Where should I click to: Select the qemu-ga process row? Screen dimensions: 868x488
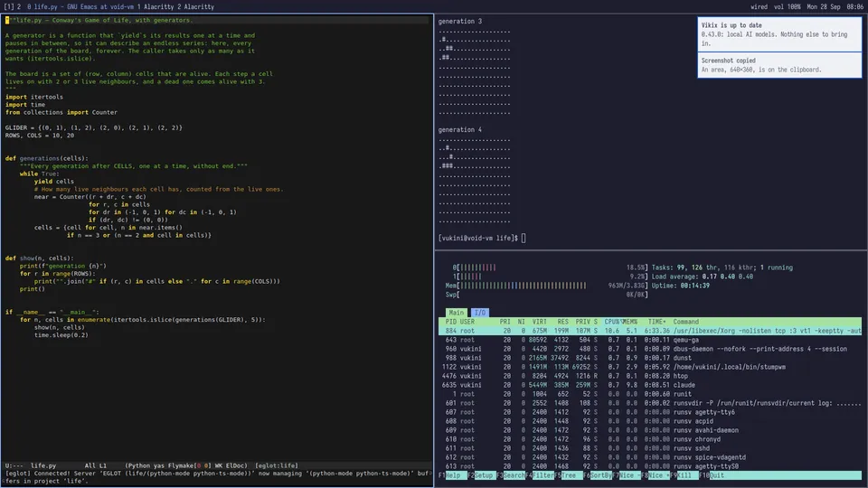[650, 340]
